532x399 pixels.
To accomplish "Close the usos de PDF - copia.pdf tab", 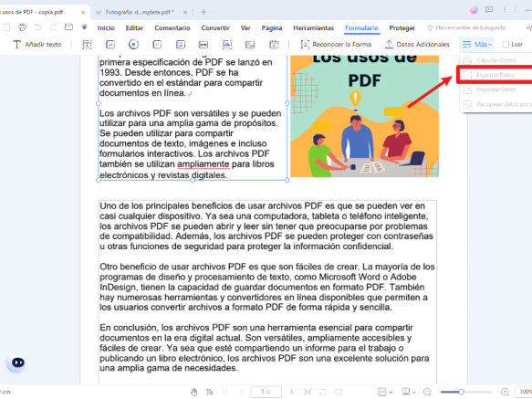I will coord(83,12).
